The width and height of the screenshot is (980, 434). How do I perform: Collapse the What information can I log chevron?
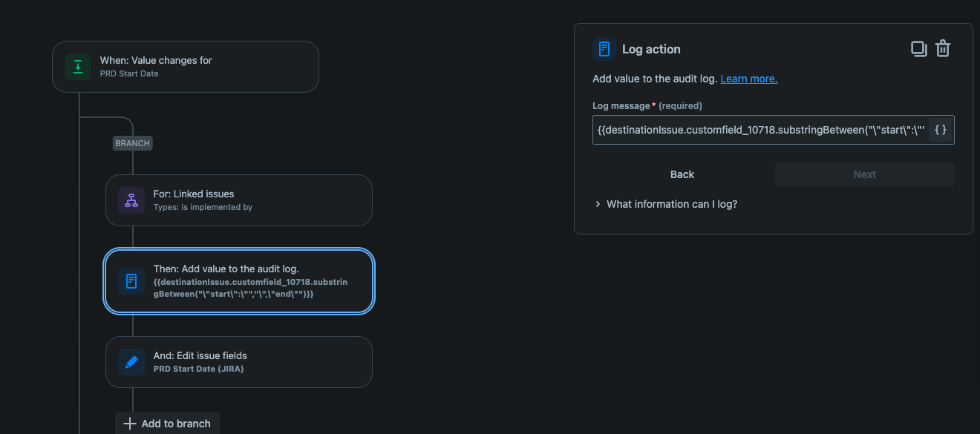point(598,204)
